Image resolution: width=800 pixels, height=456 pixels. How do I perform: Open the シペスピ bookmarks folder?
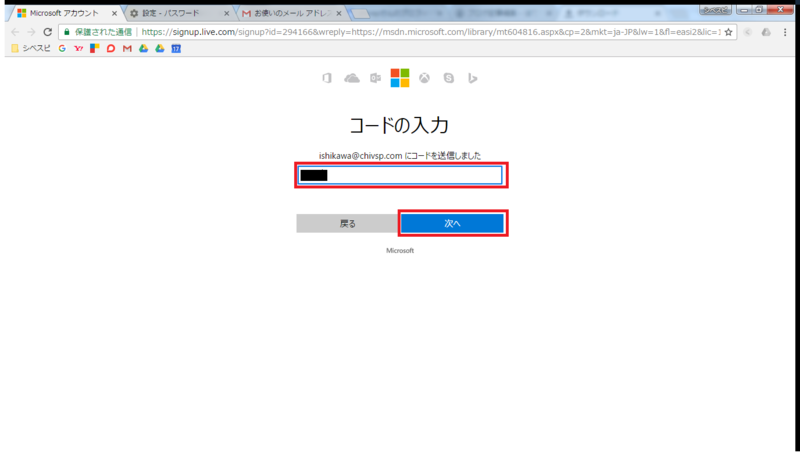(x=31, y=48)
